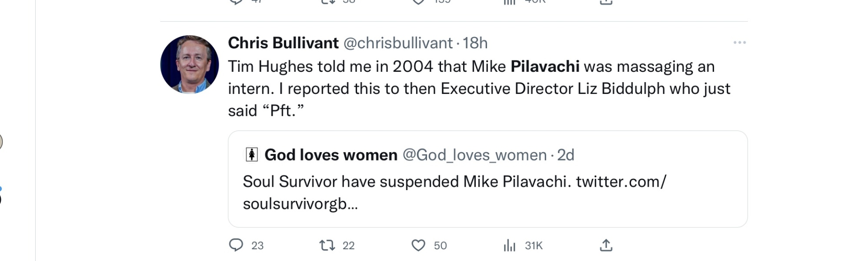Open tweet analytics bar chart icon
Screen dimensions: 868x261
coord(509,245)
